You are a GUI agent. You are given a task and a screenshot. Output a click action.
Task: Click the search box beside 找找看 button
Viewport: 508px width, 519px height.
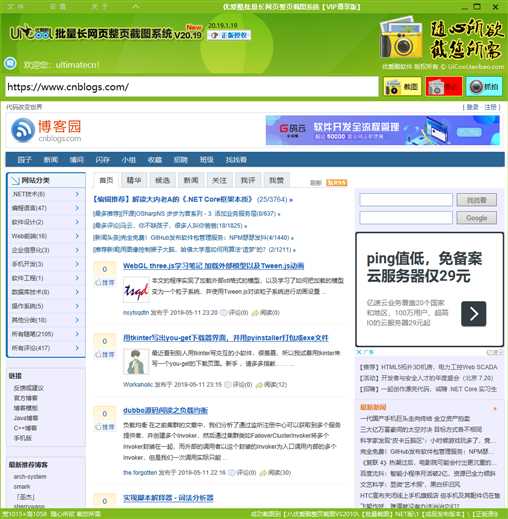406,200
